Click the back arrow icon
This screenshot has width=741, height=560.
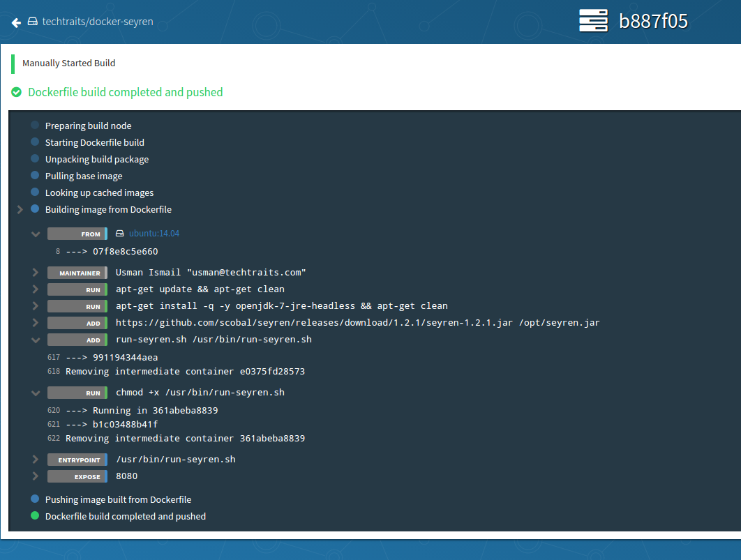coord(16,22)
